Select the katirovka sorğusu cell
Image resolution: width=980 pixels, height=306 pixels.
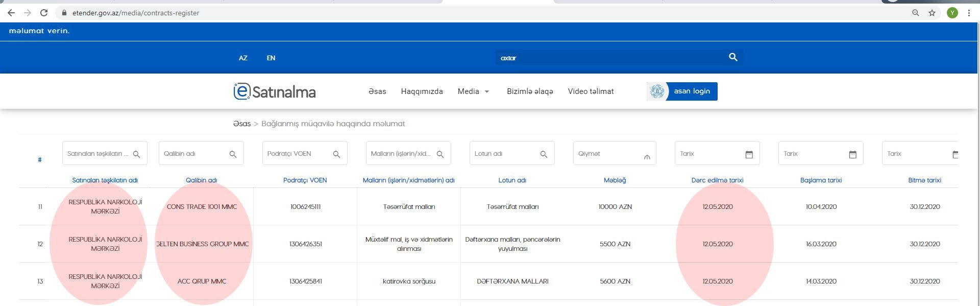click(x=409, y=281)
